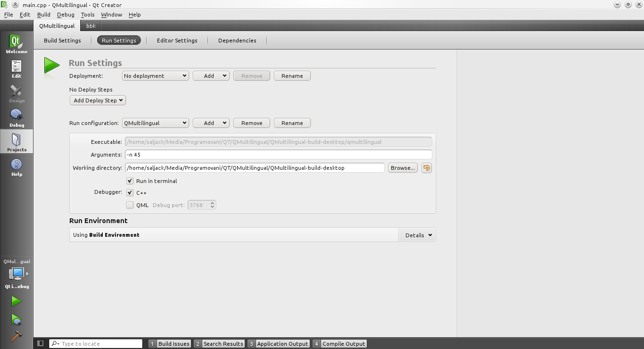The image size is (644, 349).
Task: Open target selector monitor icon
Action: point(17,274)
